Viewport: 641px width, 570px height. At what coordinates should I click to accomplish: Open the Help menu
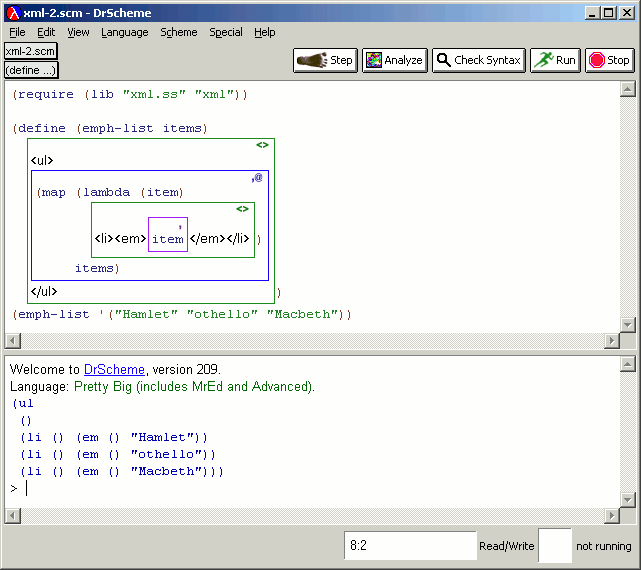pos(264,32)
